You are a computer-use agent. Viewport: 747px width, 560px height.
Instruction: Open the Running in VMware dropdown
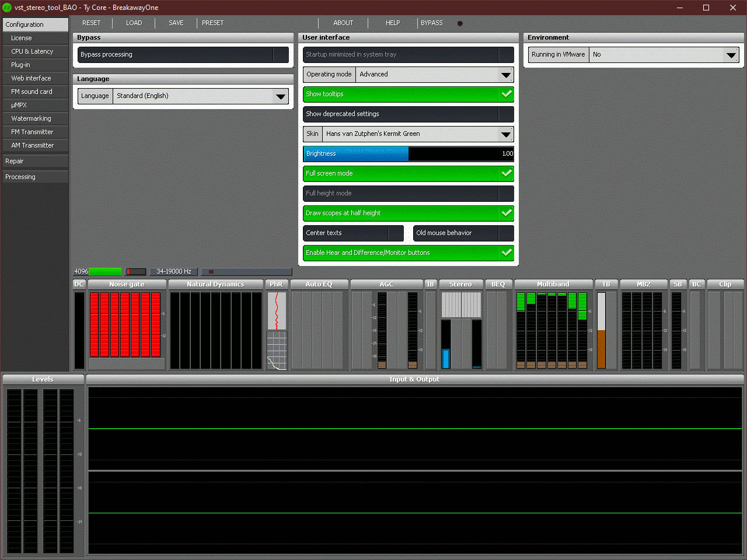point(634,55)
